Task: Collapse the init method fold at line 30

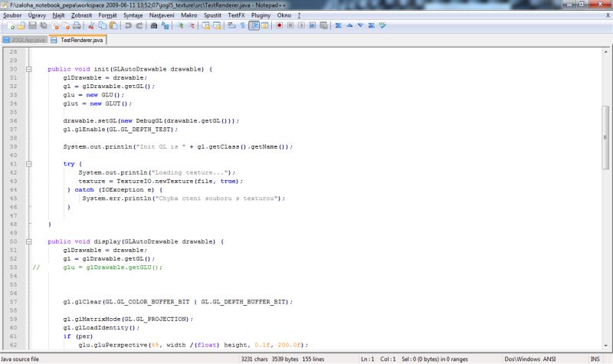Action: click(x=29, y=69)
